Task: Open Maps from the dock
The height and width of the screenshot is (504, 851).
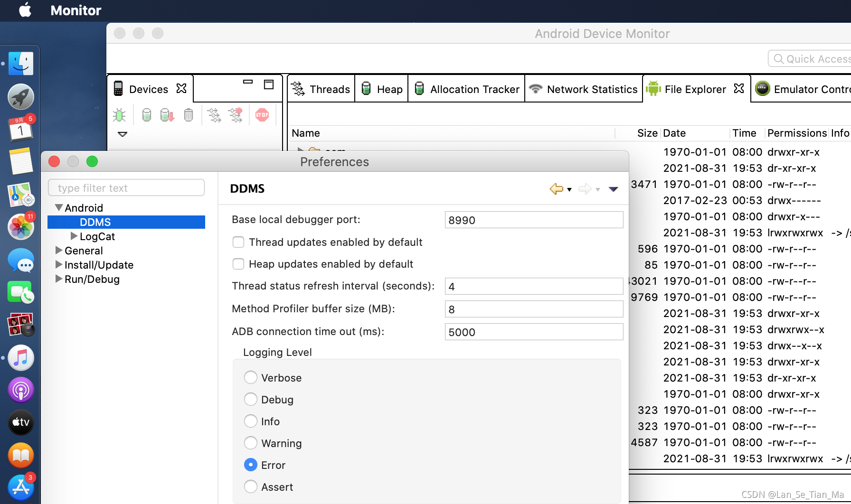Action: [x=21, y=195]
